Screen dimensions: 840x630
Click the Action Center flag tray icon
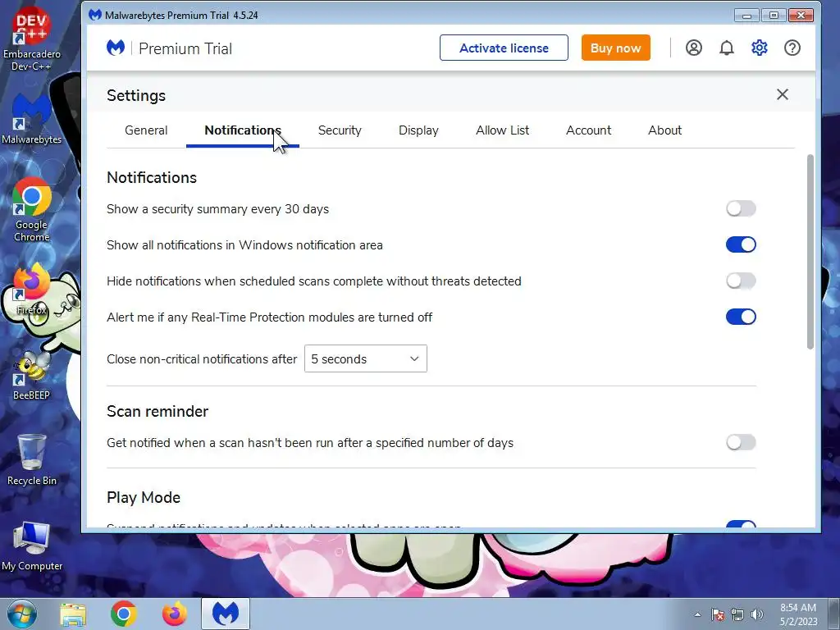coord(718,614)
